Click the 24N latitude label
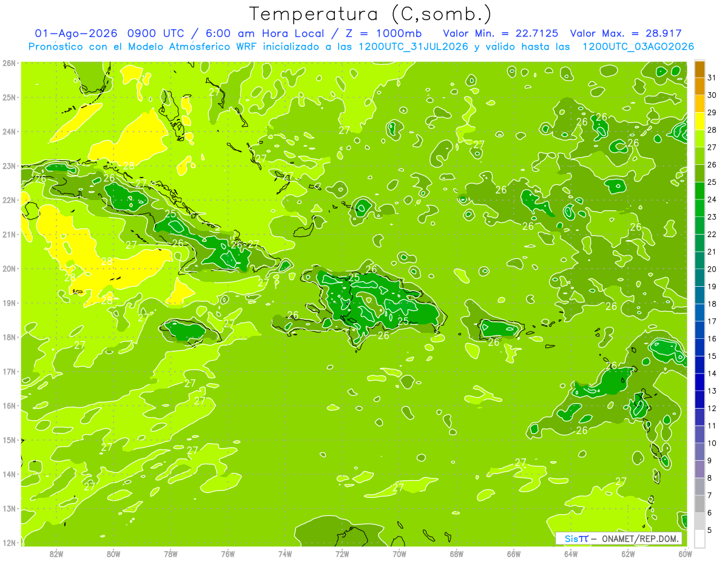This screenshot has width=728, height=562. click(x=9, y=132)
